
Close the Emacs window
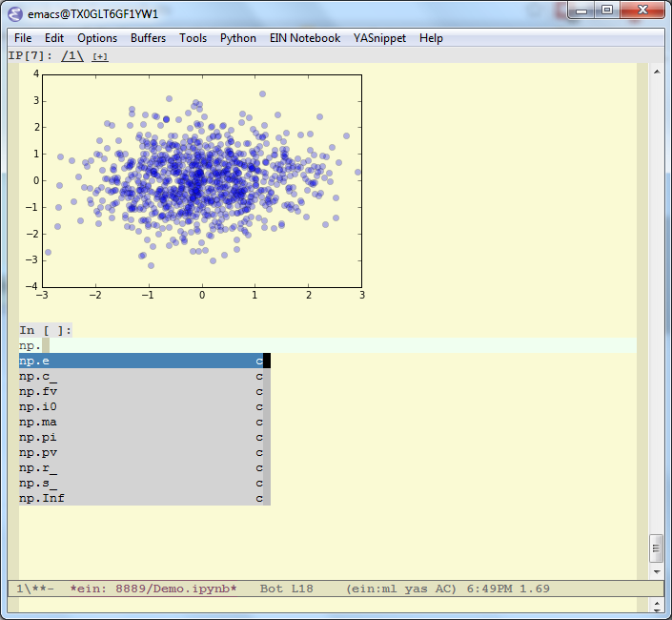[x=642, y=10]
